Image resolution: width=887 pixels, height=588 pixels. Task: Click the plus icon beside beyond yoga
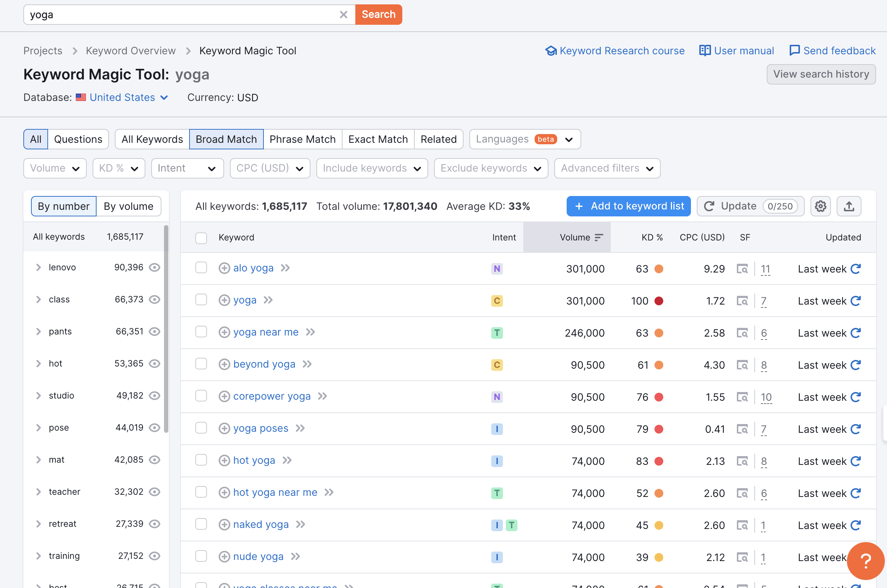coord(224,364)
